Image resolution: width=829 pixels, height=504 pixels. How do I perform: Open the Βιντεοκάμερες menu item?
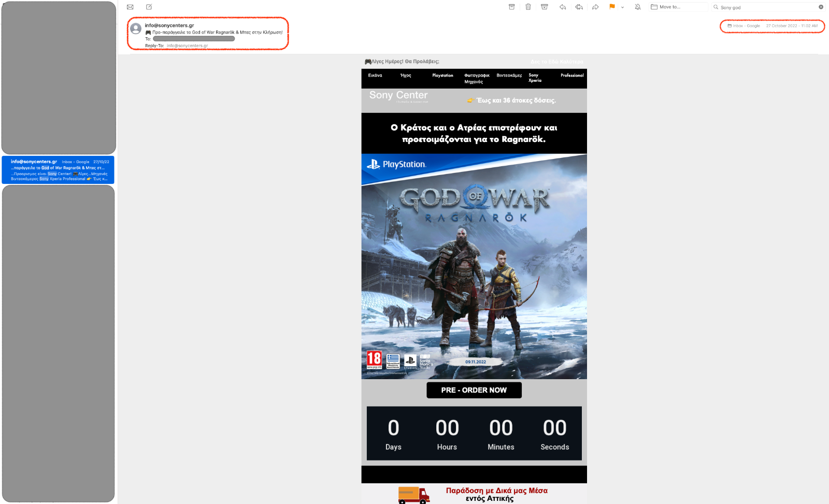(509, 76)
